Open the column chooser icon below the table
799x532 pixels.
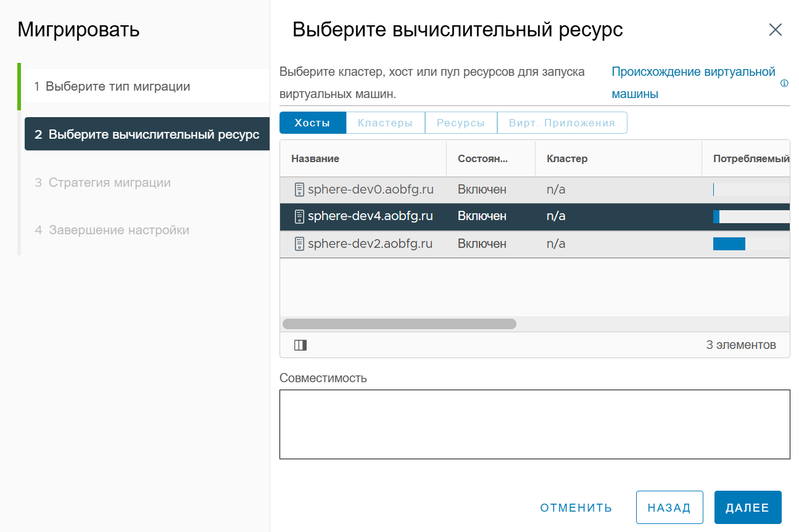pos(300,345)
